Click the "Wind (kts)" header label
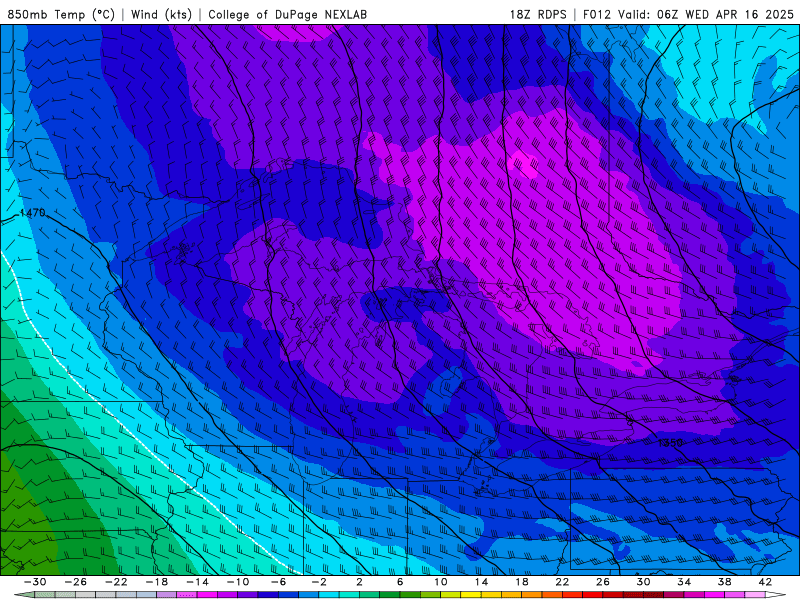This screenshot has width=800, height=600. tap(161, 14)
